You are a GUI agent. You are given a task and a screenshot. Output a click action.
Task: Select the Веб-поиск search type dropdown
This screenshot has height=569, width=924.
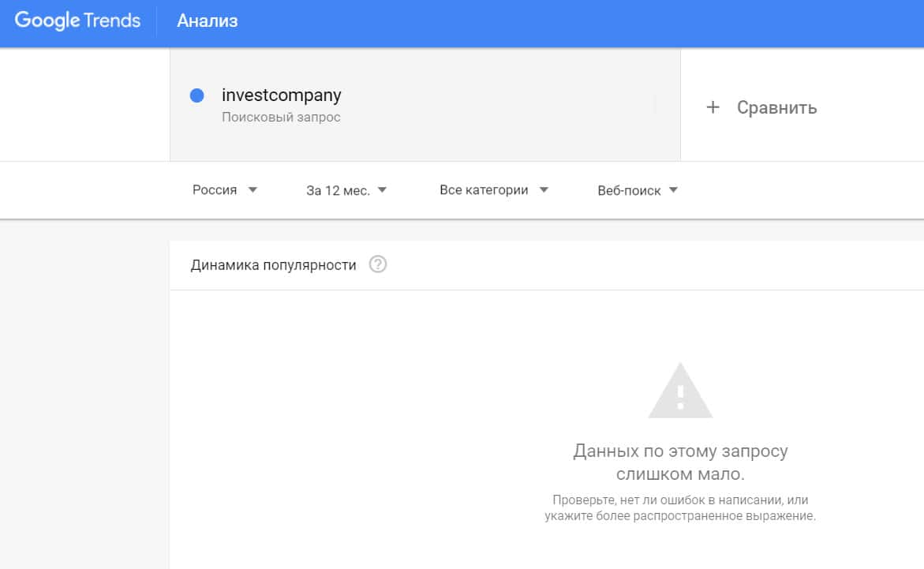[629, 190]
